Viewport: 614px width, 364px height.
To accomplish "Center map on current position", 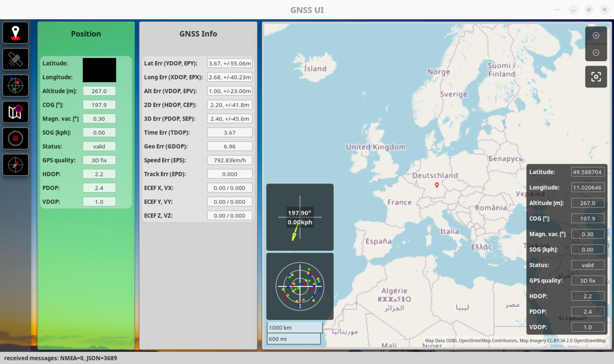I will click(596, 77).
